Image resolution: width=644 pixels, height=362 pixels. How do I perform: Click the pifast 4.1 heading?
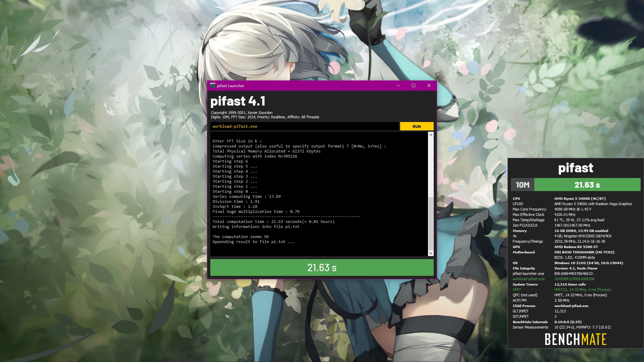tap(238, 101)
